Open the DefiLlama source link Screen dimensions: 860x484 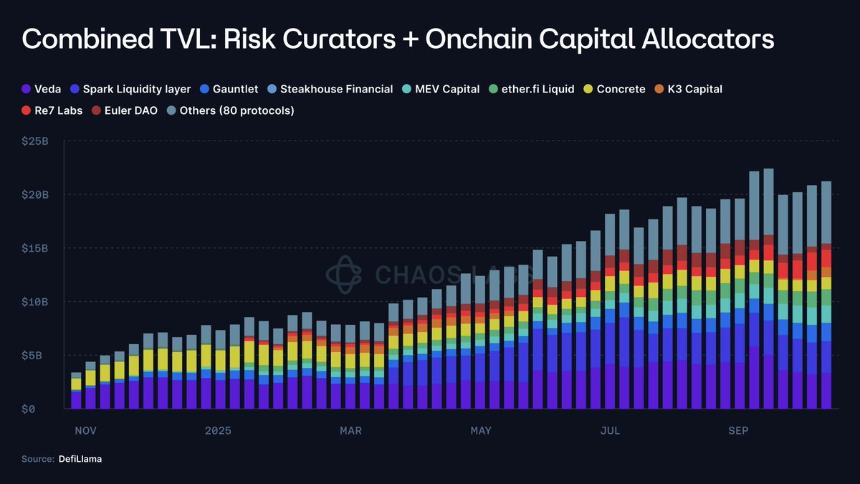(80, 459)
